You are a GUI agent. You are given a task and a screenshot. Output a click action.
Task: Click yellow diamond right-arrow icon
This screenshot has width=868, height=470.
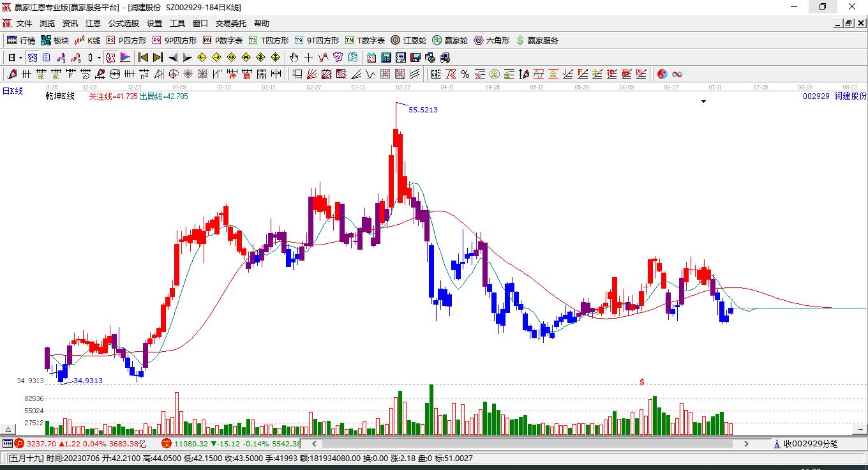(216, 57)
